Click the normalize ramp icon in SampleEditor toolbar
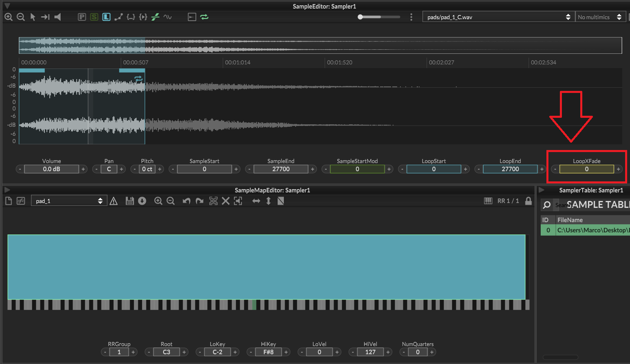This screenshot has width=630, height=364. [119, 17]
